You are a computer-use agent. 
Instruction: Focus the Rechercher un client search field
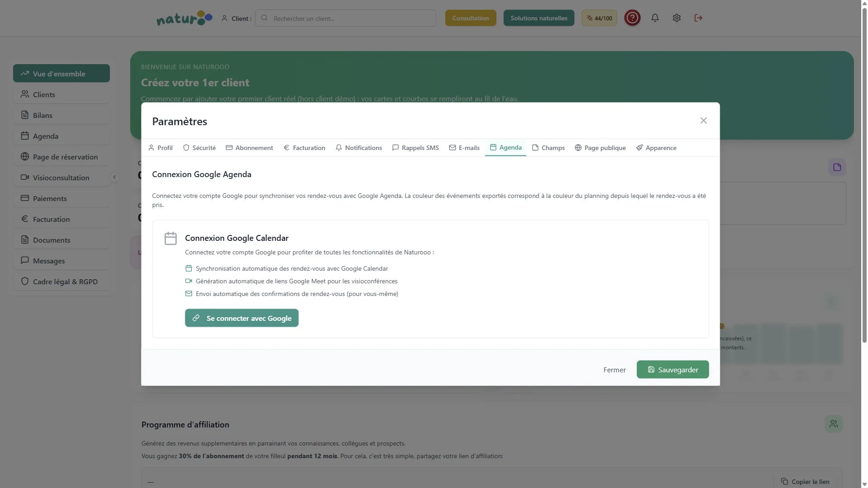[x=345, y=18]
